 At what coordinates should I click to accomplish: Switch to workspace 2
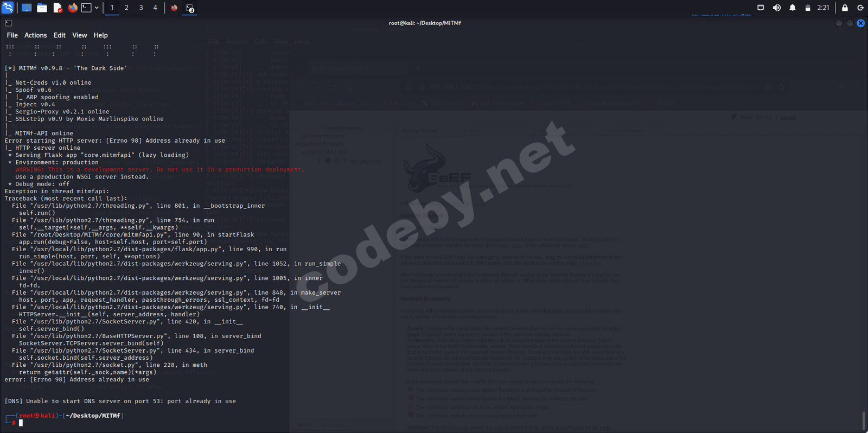126,8
